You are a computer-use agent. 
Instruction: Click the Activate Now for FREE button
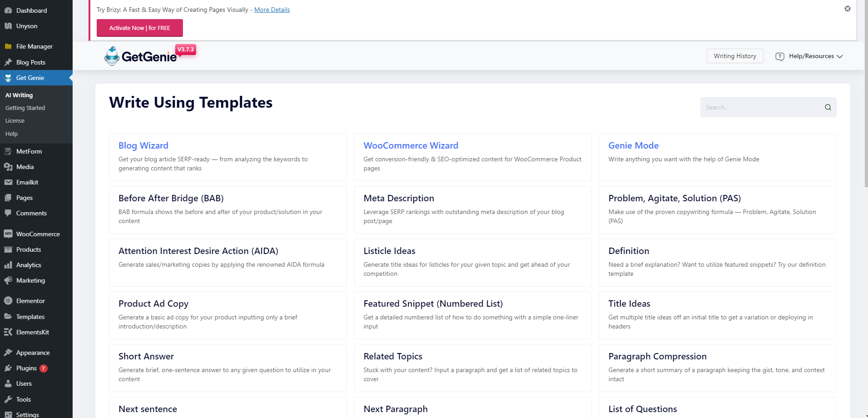click(x=140, y=28)
